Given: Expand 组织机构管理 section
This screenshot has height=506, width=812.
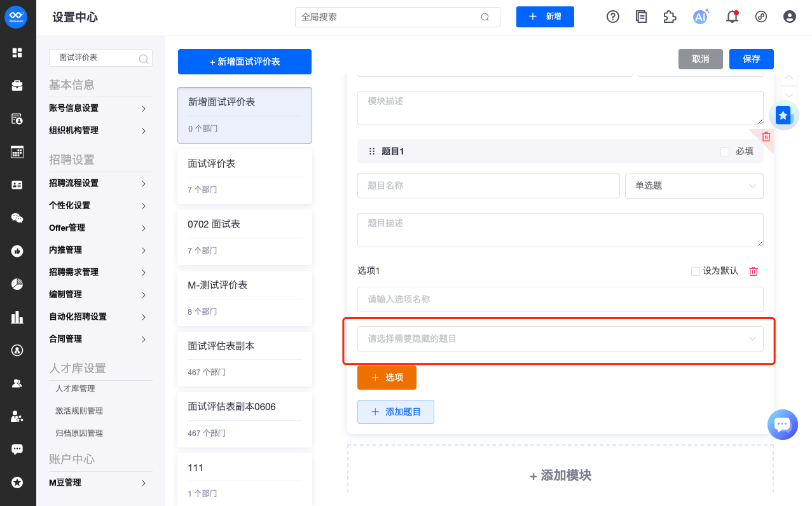Looking at the screenshot, I should point(100,130).
